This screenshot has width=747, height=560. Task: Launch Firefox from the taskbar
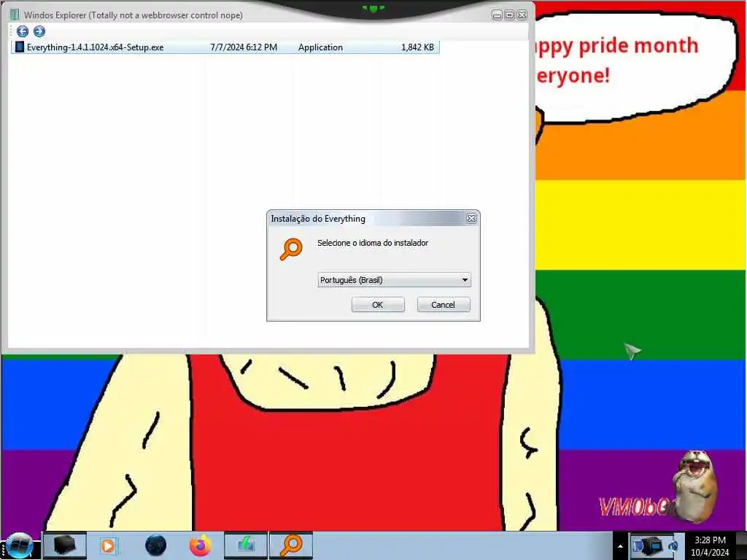[x=201, y=545]
